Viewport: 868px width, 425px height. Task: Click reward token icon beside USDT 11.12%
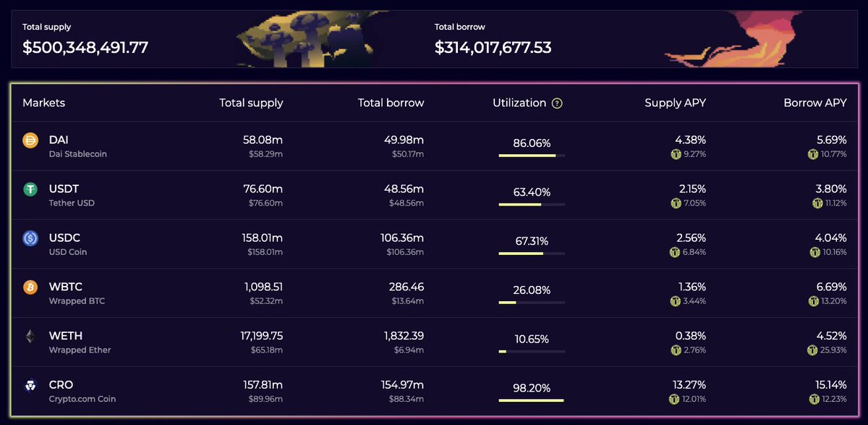pos(817,203)
